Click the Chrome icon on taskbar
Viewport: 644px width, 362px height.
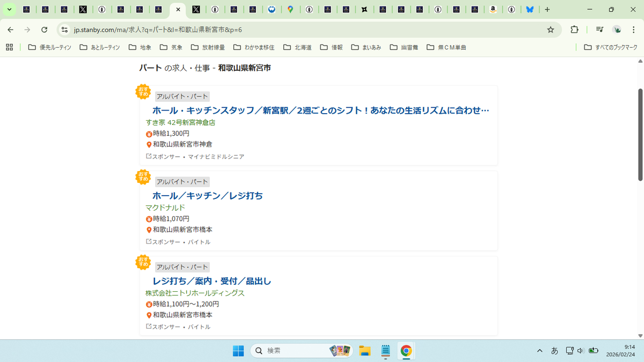[x=406, y=351]
